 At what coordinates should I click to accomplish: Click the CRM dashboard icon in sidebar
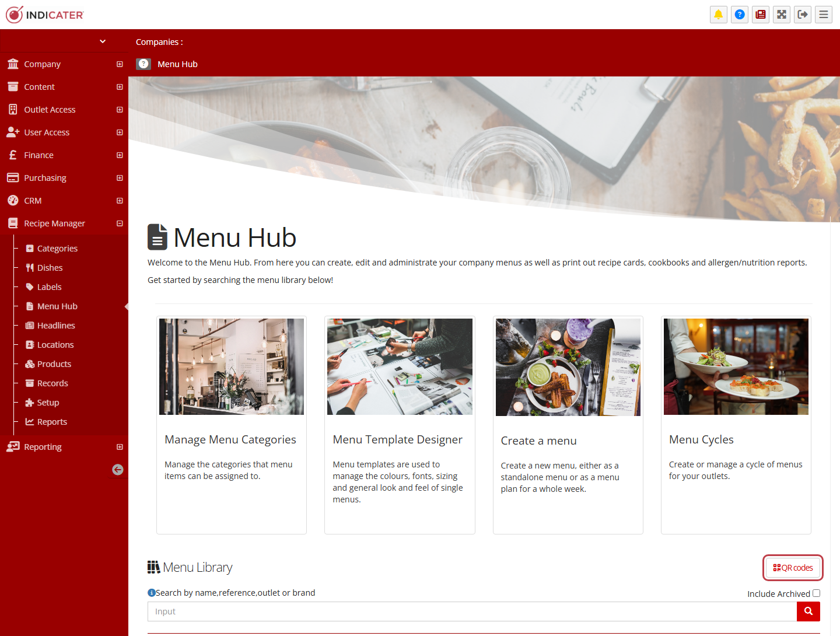coord(13,201)
